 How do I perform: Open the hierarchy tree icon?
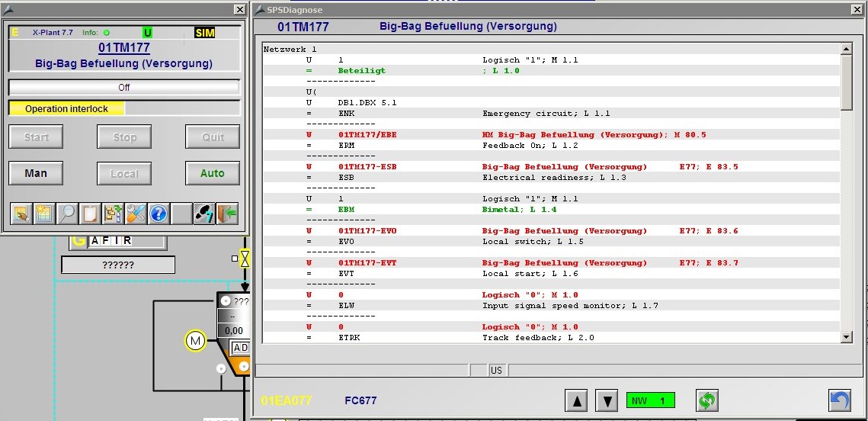pos(113,214)
